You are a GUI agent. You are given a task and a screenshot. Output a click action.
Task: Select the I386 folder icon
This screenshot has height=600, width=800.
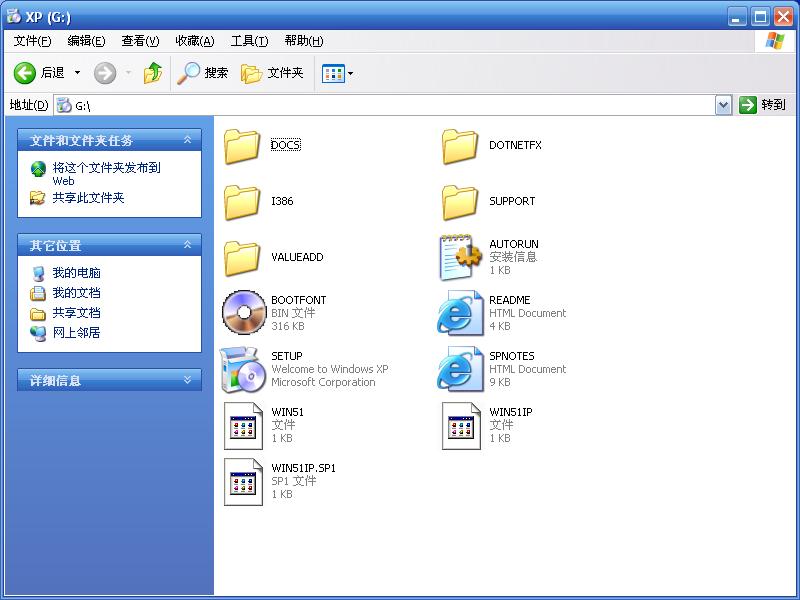(x=242, y=202)
